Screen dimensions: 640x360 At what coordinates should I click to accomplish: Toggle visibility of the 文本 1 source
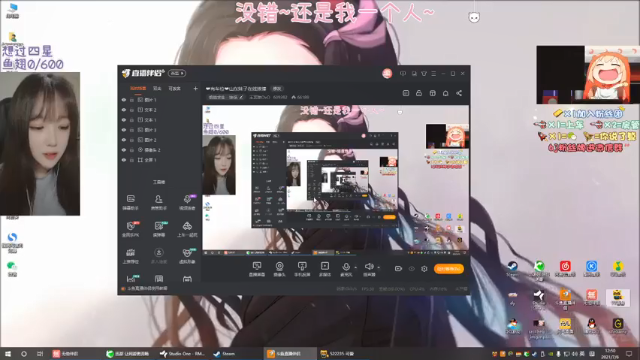tap(124, 120)
